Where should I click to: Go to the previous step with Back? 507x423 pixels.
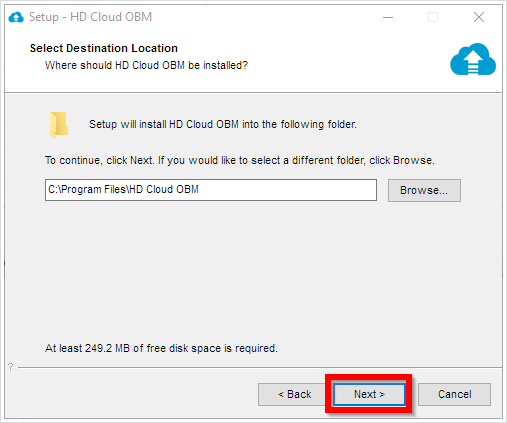click(x=295, y=394)
